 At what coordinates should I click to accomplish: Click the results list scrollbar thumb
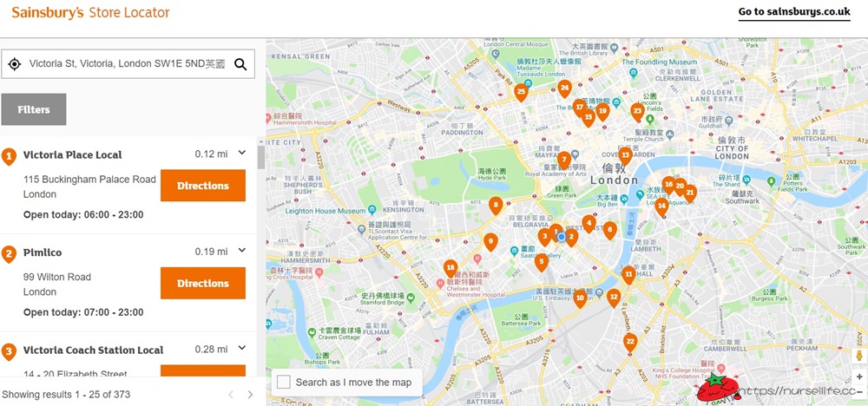point(260,157)
